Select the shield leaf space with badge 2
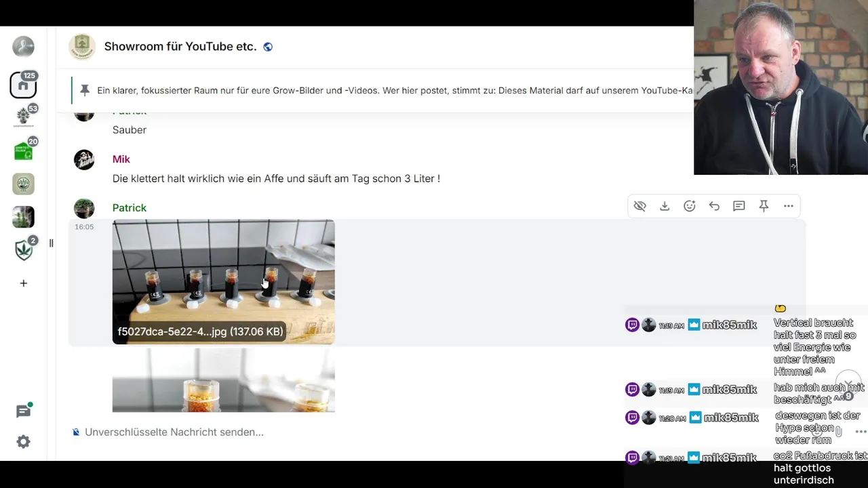Viewport: 868px width, 488px height. click(23, 250)
